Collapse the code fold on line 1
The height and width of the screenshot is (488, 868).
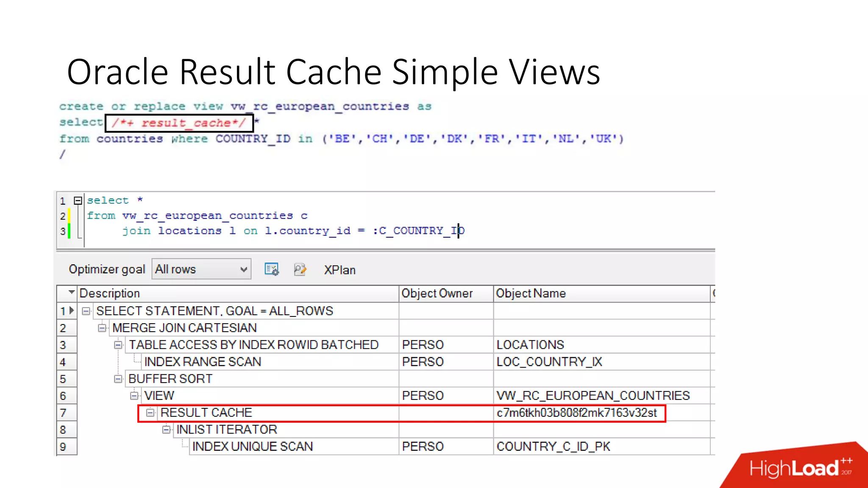pos(78,200)
